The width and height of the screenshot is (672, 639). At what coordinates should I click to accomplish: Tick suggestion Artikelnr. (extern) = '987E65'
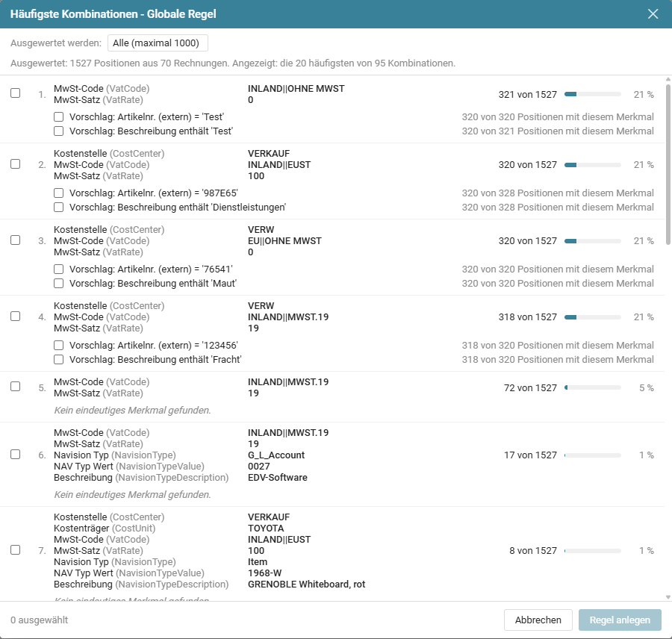pos(59,193)
